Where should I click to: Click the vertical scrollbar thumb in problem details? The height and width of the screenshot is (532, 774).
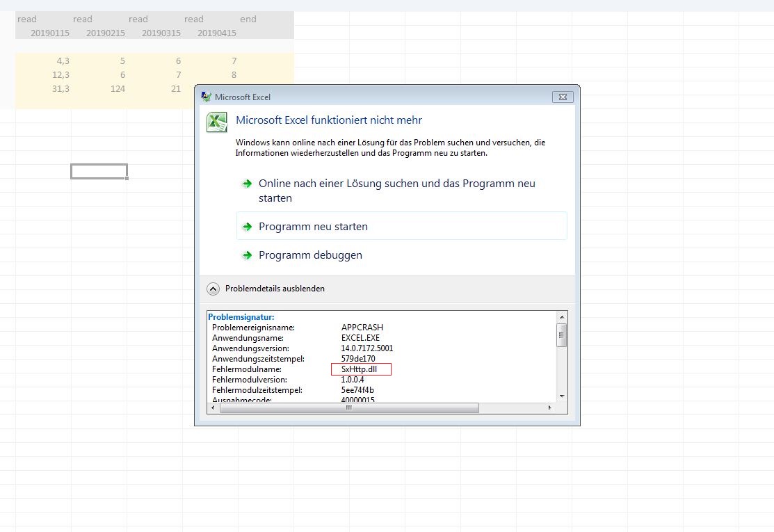pyautogui.click(x=562, y=336)
